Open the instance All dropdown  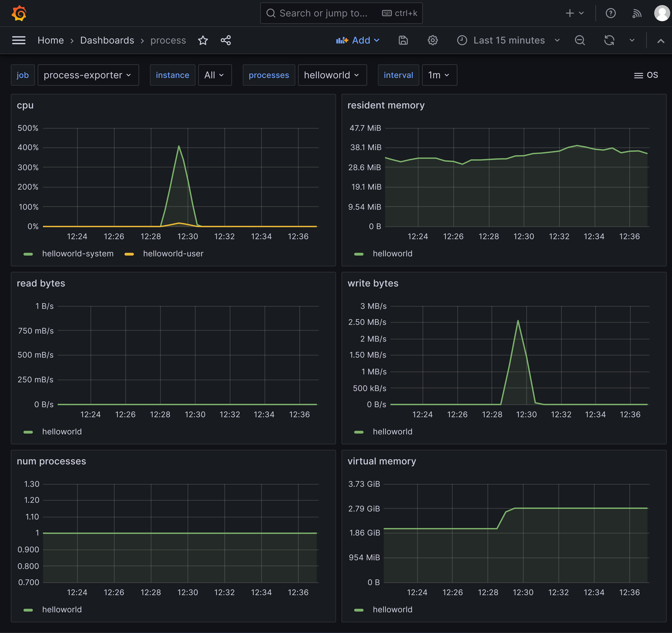point(215,75)
